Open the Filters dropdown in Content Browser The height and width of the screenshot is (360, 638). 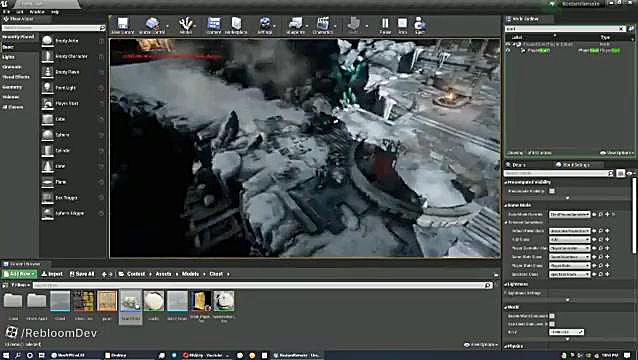coord(20,285)
